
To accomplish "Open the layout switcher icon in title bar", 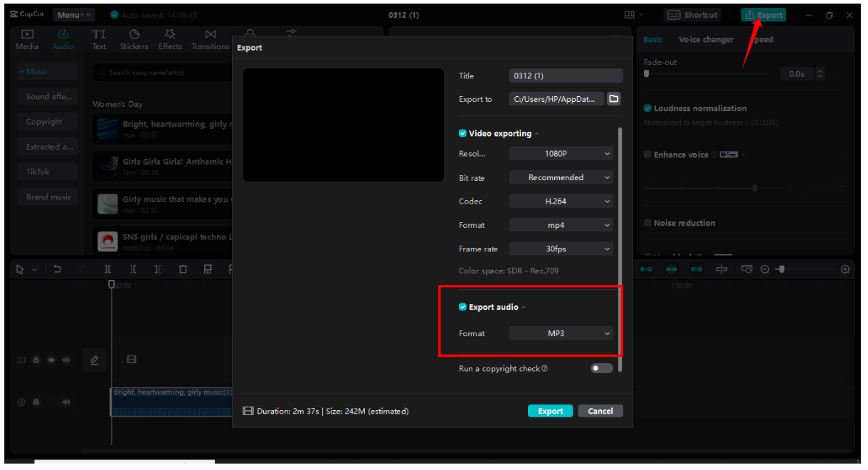I will [630, 15].
